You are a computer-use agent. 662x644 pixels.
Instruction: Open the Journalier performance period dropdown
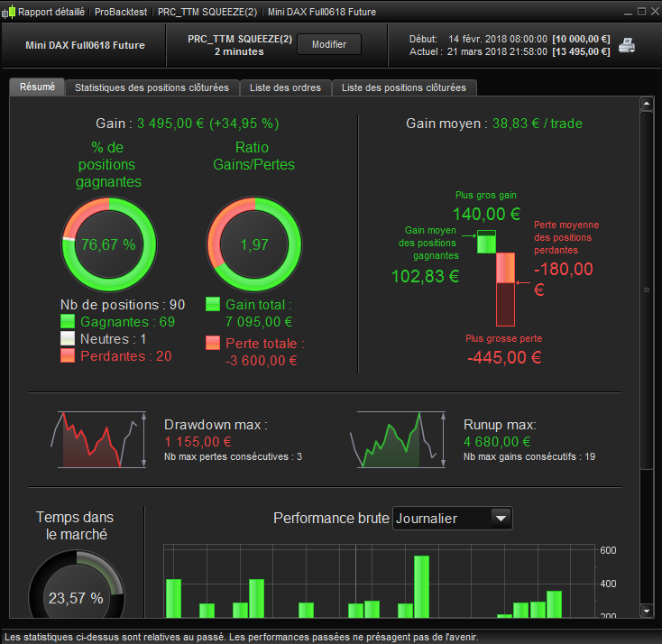coord(452,518)
